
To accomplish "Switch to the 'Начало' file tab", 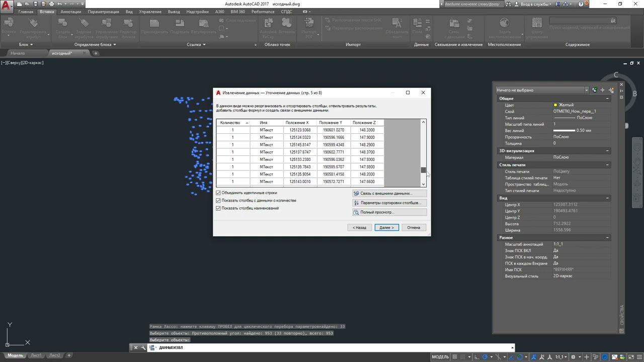I will 18,53.
